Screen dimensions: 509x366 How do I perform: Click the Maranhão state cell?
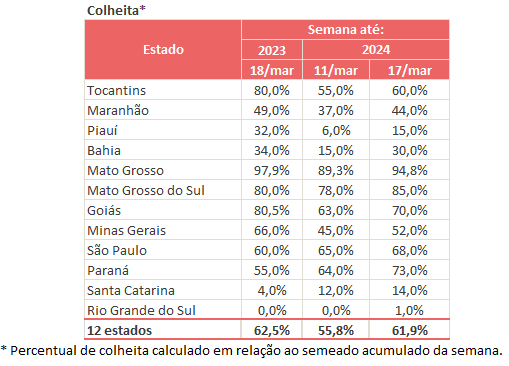163,110
